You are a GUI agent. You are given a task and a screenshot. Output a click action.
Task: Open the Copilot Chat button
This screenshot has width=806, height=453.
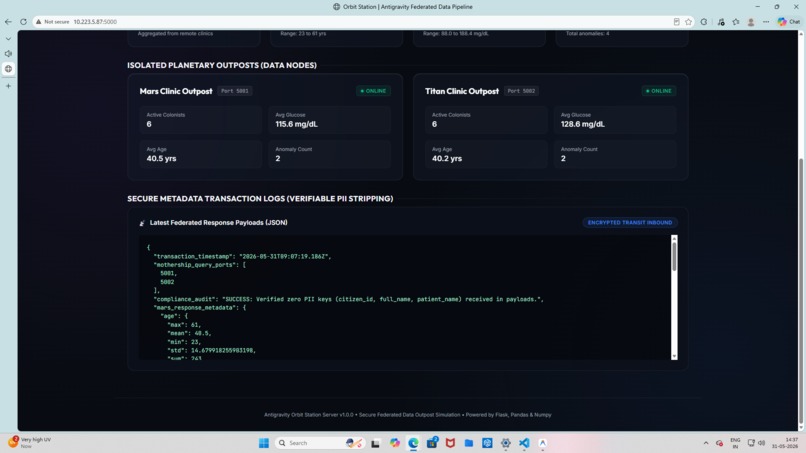coord(789,22)
